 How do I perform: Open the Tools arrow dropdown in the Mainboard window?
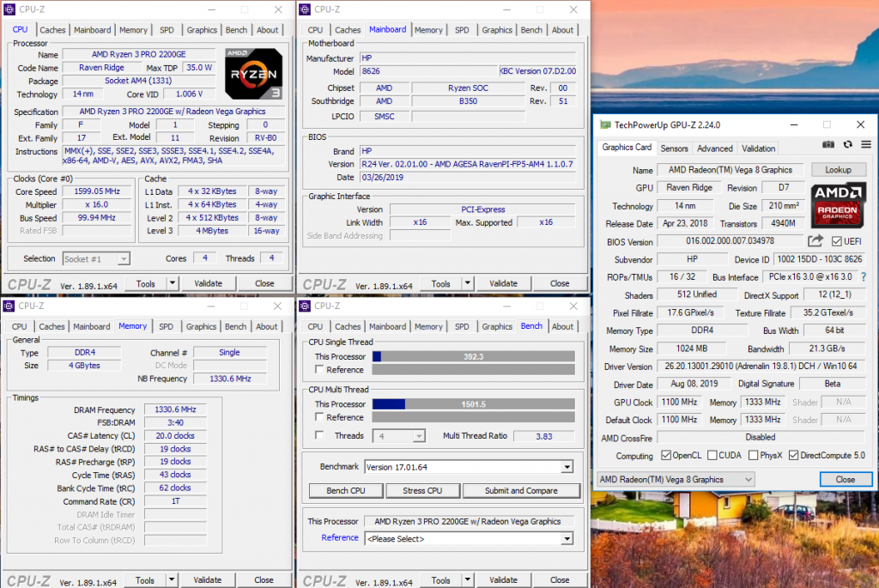(x=468, y=283)
